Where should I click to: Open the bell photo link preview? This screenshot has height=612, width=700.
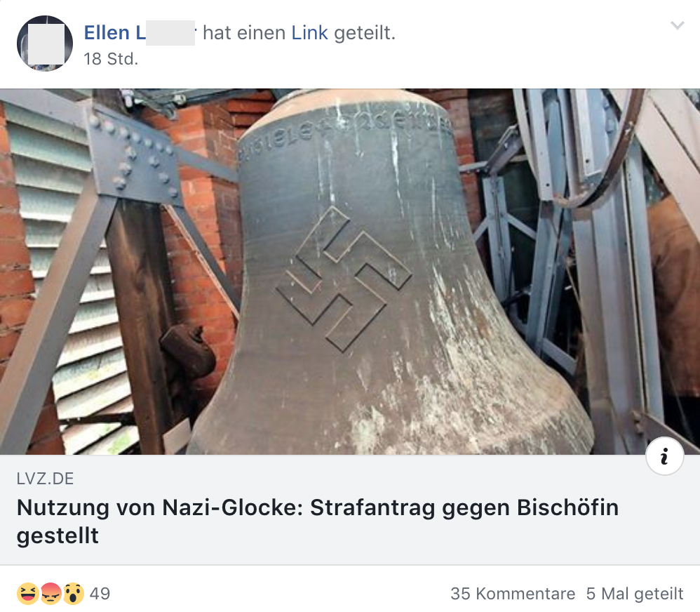pos(350,272)
